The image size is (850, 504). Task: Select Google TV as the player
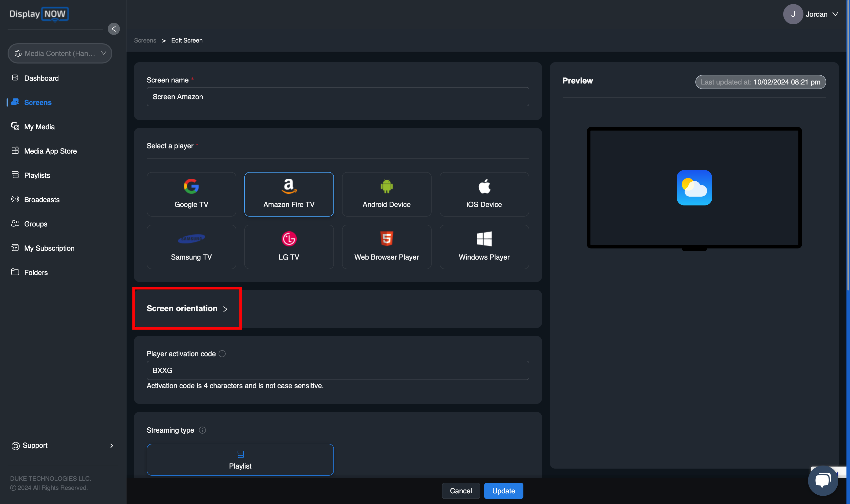(191, 194)
